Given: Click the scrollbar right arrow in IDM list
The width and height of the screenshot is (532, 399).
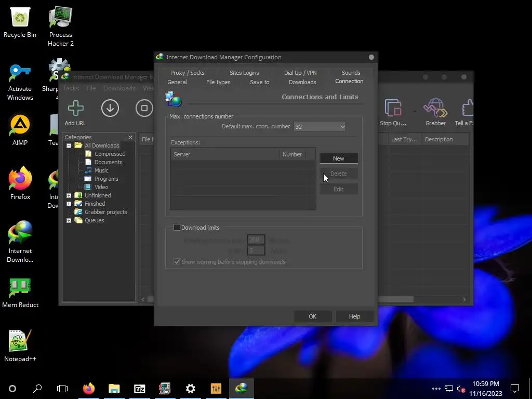Looking at the screenshot, I should pyautogui.click(x=464, y=299).
